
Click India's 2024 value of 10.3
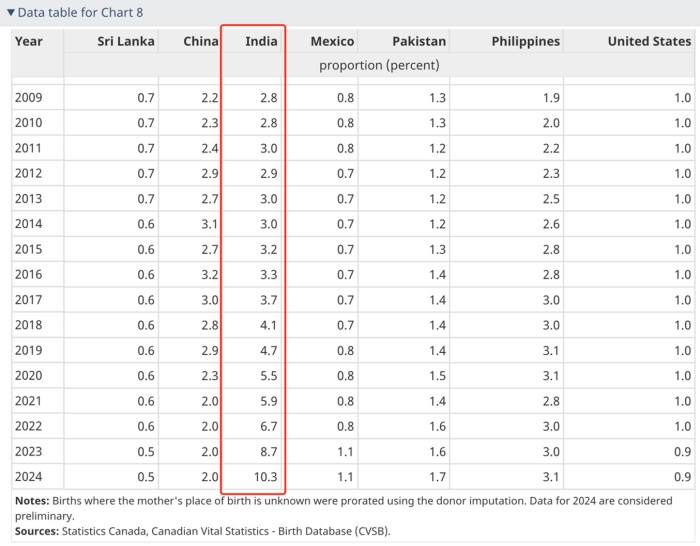(266, 477)
